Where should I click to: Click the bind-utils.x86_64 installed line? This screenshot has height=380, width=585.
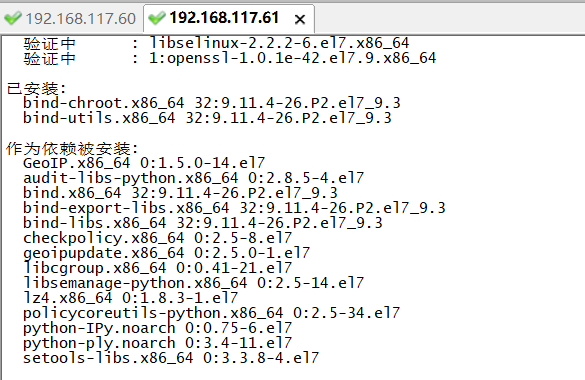pos(207,118)
